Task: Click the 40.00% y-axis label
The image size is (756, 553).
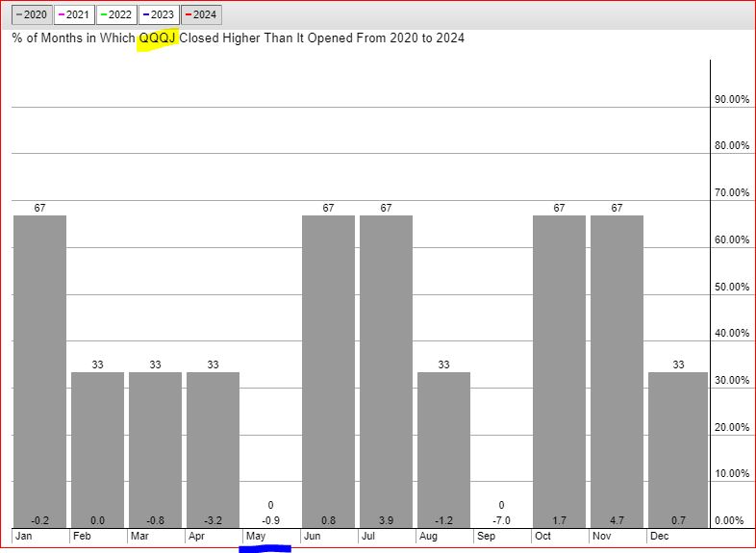Action: coord(732,333)
